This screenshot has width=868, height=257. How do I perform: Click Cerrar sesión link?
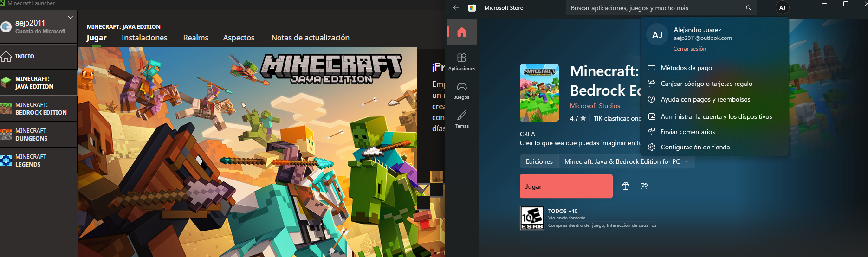(690, 49)
